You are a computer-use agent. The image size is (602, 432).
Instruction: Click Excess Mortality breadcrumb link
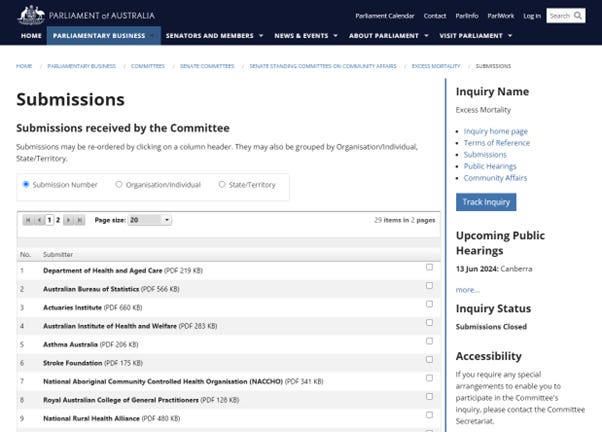(x=436, y=66)
